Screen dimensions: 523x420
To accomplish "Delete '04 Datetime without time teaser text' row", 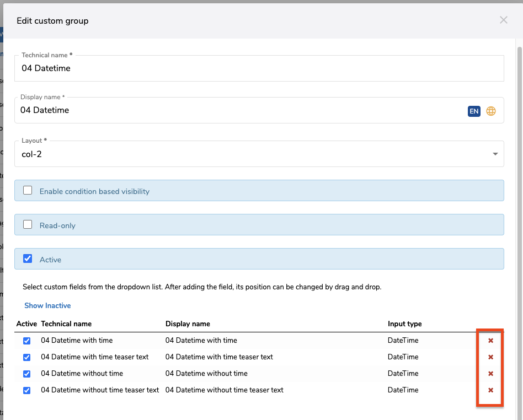I will click(x=490, y=390).
